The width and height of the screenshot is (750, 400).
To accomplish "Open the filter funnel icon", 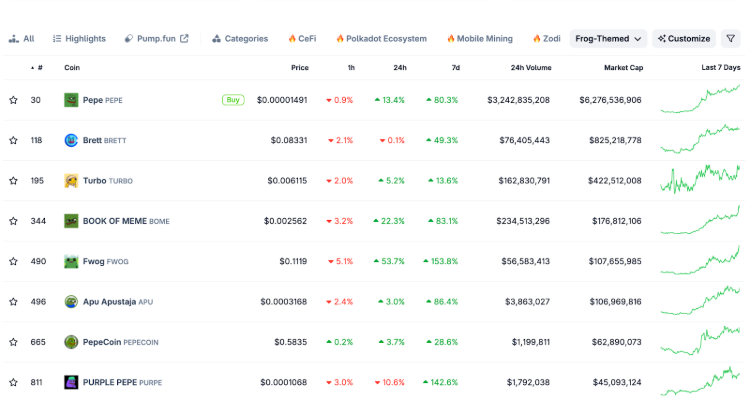I will coord(730,39).
